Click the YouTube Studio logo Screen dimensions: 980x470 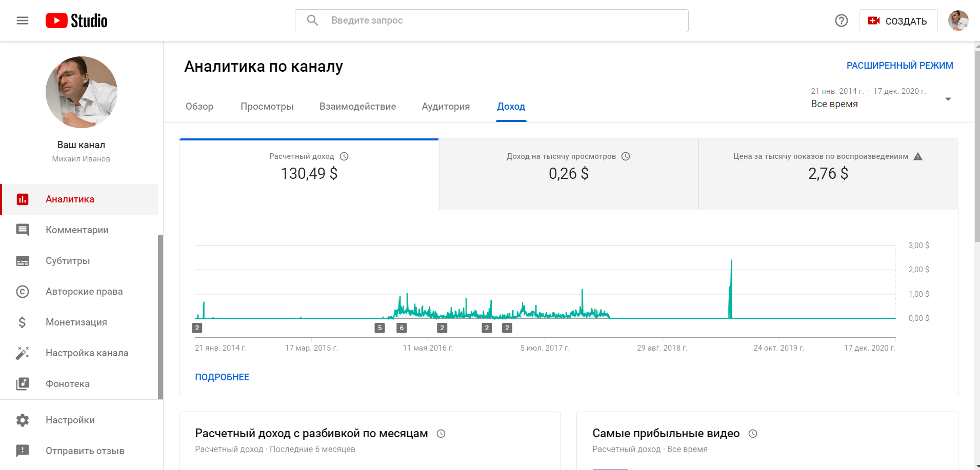point(76,21)
